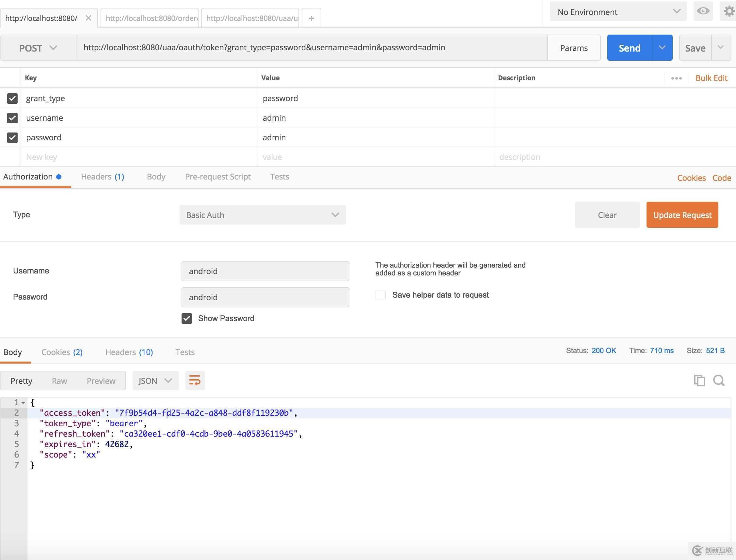Add a new request tab with plus icon
The width and height of the screenshot is (736, 560).
pos(311,18)
